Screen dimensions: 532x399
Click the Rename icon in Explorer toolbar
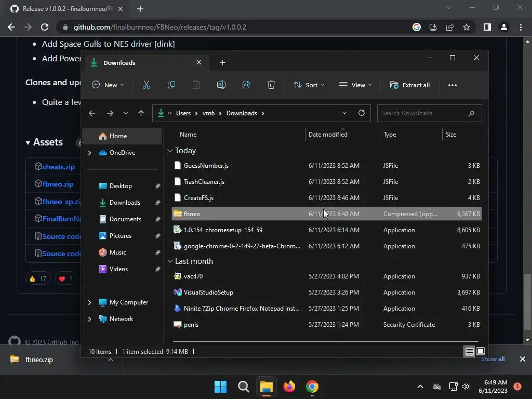coord(221,85)
